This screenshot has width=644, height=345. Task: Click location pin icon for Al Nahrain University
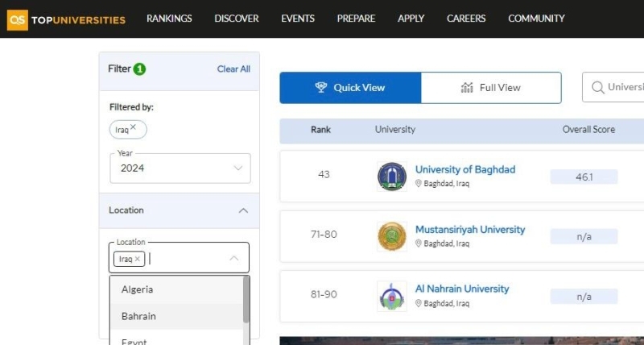(x=419, y=303)
